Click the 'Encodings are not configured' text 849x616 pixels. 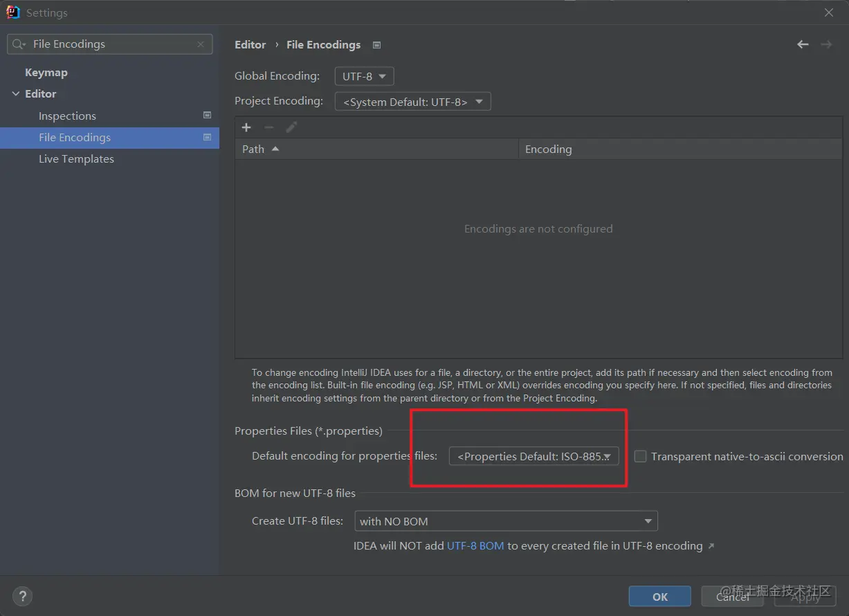(x=538, y=228)
